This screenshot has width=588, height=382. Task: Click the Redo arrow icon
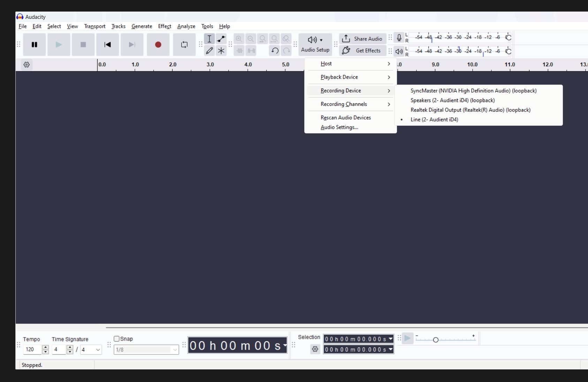[x=287, y=50]
